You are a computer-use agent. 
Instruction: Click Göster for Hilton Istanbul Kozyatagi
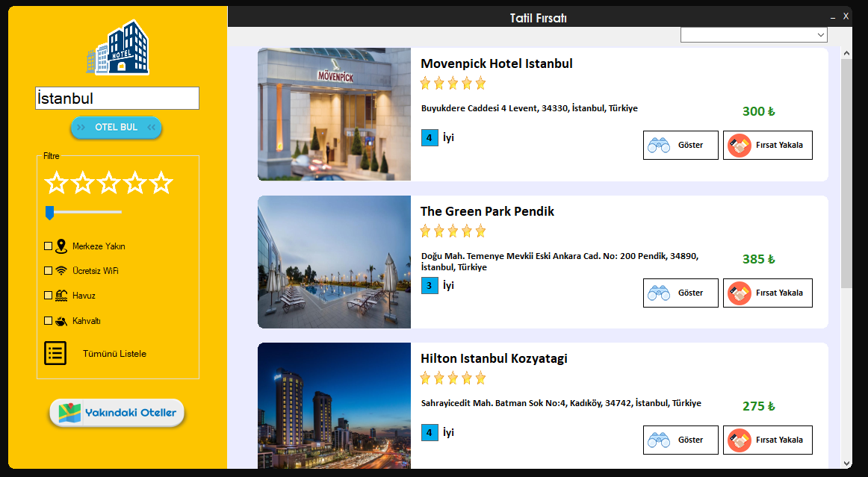click(681, 440)
